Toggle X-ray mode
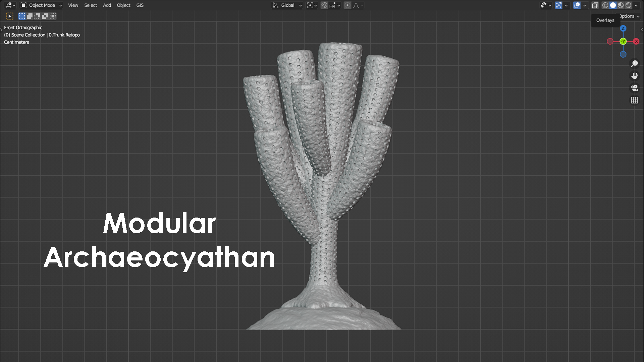Image resolution: width=644 pixels, height=362 pixels. pyautogui.click(x=595, y=5)
